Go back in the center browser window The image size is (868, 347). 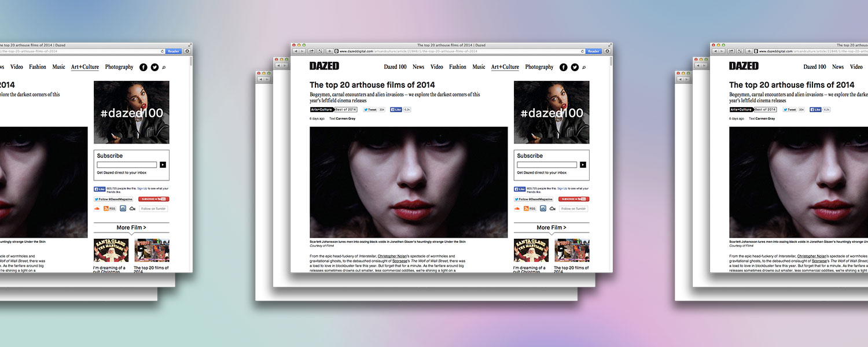(295, 51)
